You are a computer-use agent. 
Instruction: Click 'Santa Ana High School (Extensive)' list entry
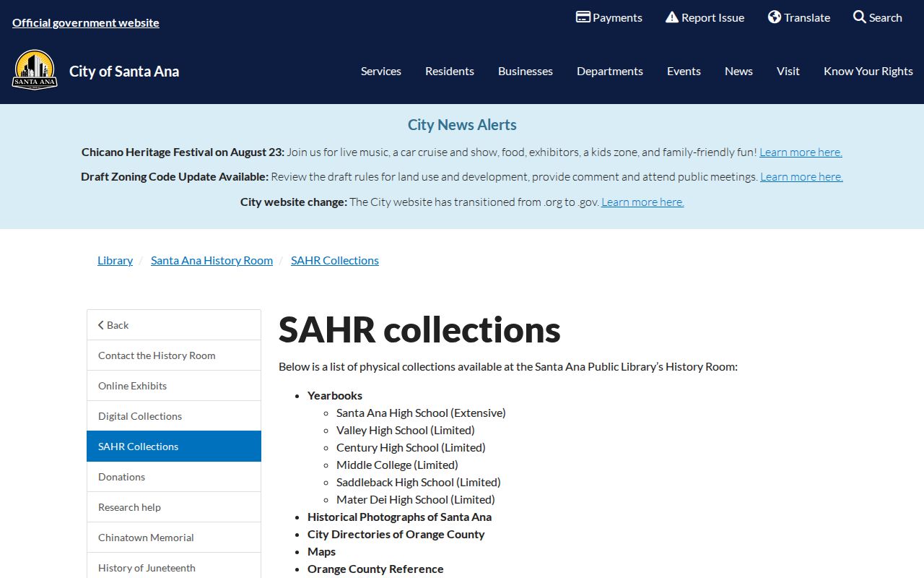click(421, 413)
